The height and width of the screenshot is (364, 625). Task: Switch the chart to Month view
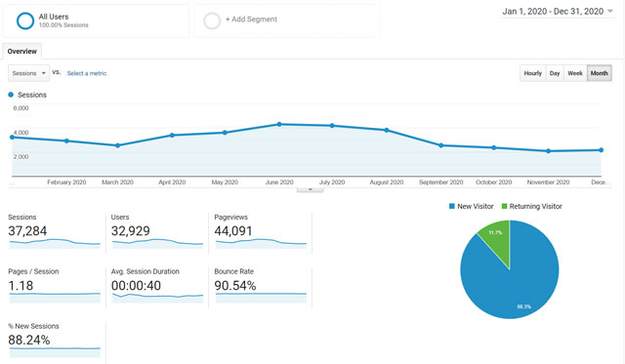(599, 73)
